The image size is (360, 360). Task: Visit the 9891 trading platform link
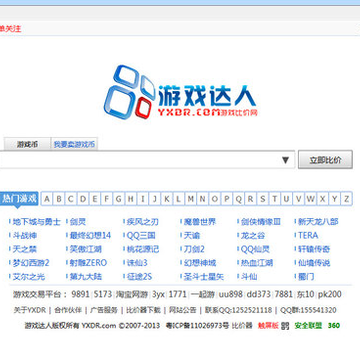[81, 294]
